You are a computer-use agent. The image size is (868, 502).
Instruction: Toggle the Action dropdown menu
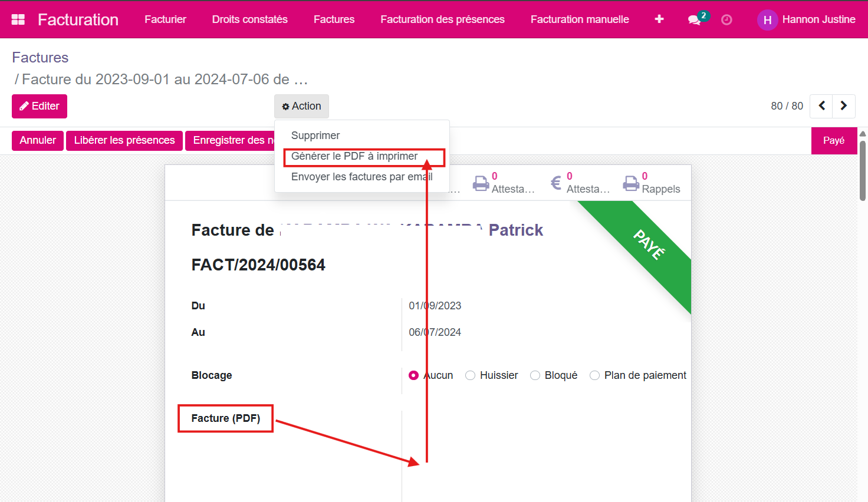pos(301,106)
